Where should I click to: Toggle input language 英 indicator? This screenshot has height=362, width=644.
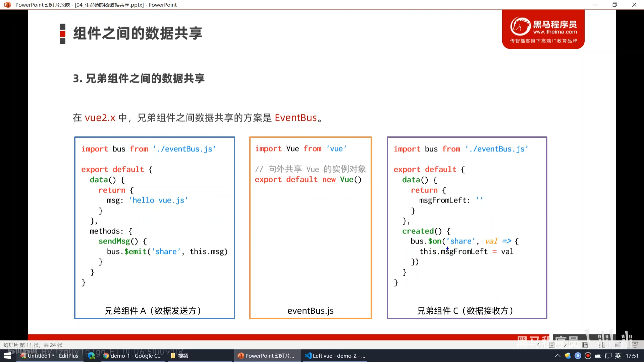[x=618, y=356]
